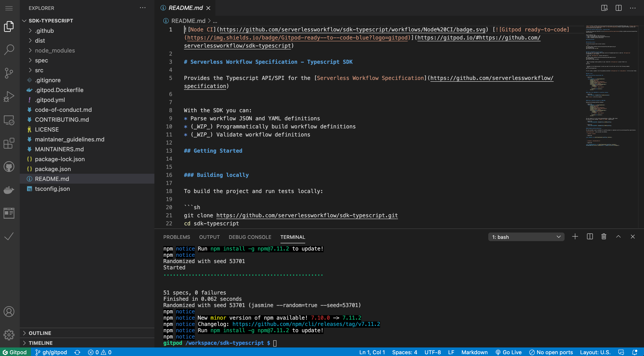Close the README.md editor tab

[208, 8]
